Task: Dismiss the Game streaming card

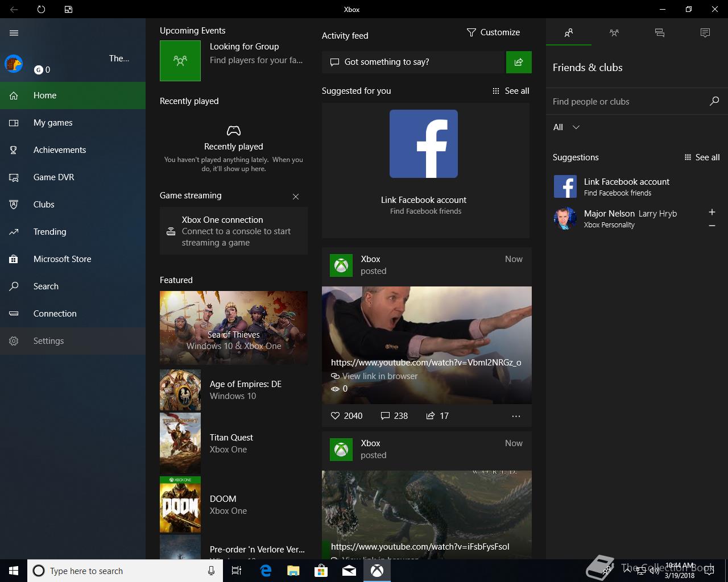Action: pyautogui.click(x=296, y=197)
